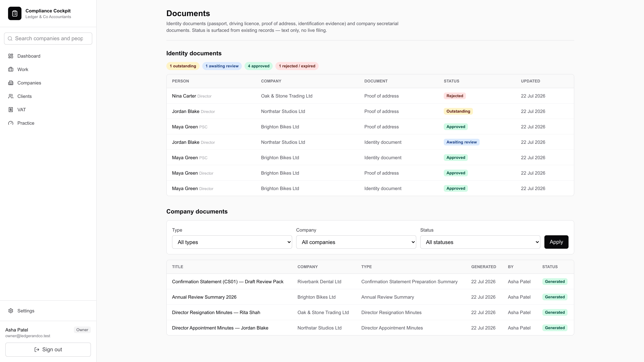Click the 1 outstanding summary badge
The image size is (644, 362).
[x=183, y=66]
